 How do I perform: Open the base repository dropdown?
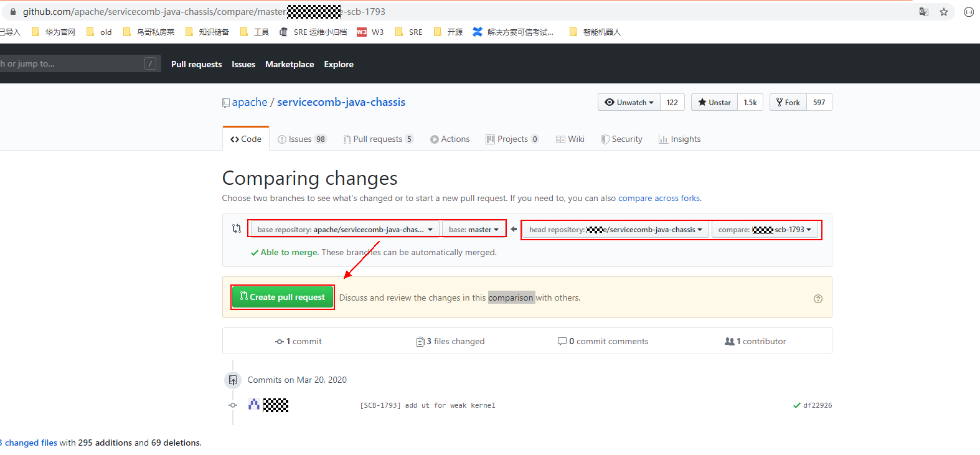point(345,229)
